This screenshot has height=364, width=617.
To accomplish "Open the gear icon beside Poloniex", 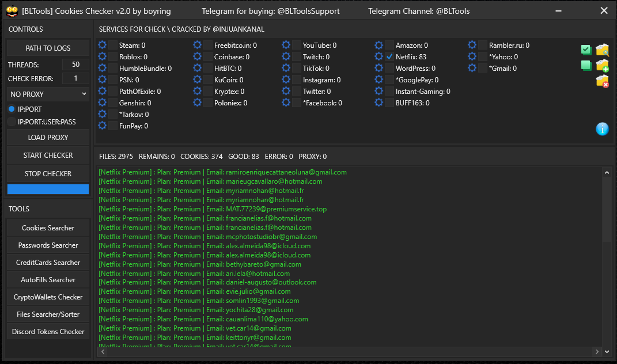I will pos(197,103).
